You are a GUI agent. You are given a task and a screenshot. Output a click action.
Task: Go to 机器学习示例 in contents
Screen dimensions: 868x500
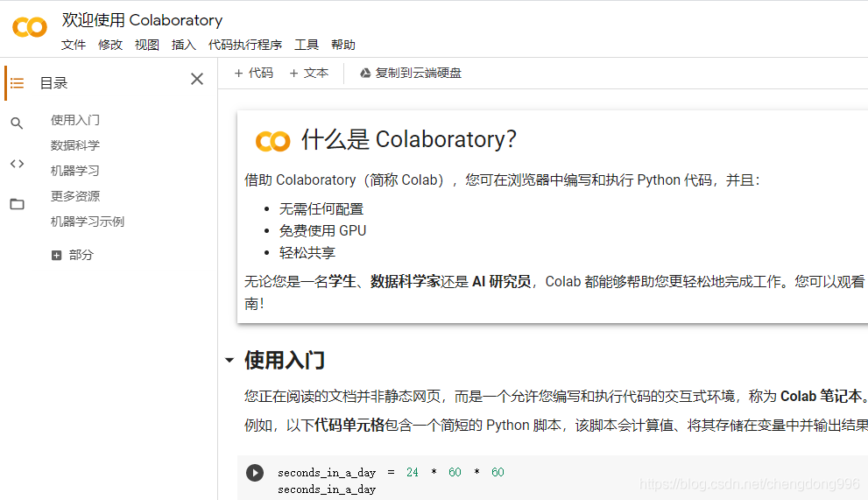pos(88,222)
